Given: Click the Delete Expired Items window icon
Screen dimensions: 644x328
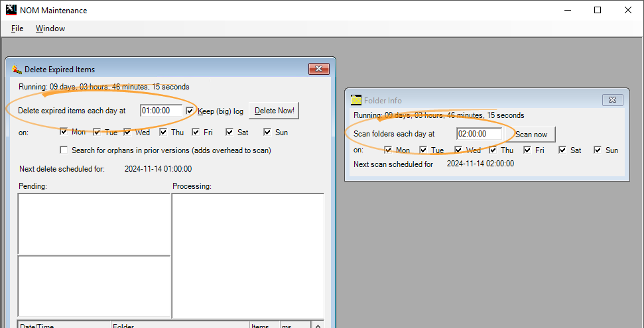Looking at the screenshot, I should pyautogui.click(x=17, y=70).
